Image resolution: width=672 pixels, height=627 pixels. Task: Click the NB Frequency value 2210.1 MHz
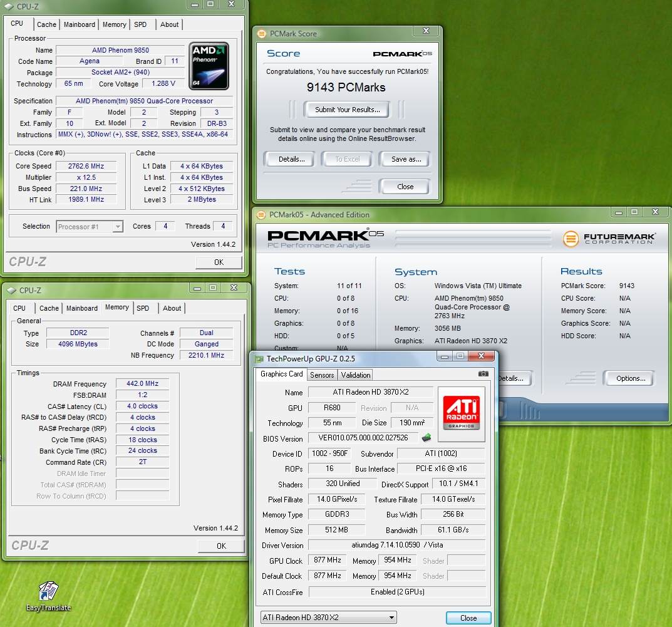[206, 355]
